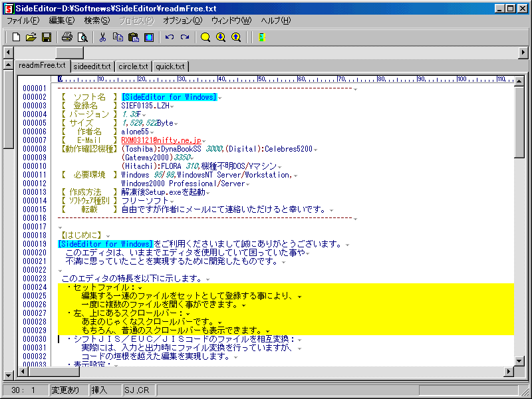Click the 【 バージョン 】 label

[89, 114]
